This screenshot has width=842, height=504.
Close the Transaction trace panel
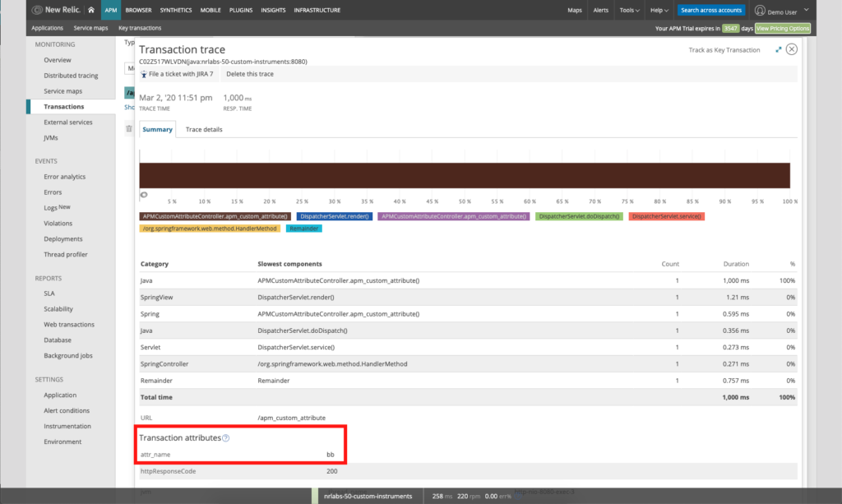tap(792, 49)
